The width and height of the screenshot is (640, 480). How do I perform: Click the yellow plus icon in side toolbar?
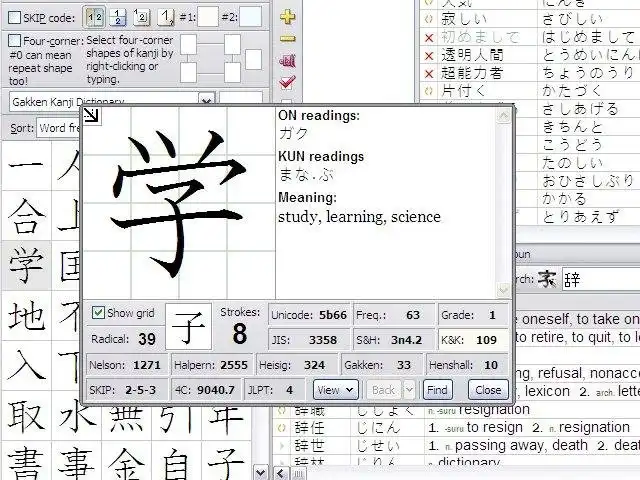pyautogui.click(x=288, y=17)
